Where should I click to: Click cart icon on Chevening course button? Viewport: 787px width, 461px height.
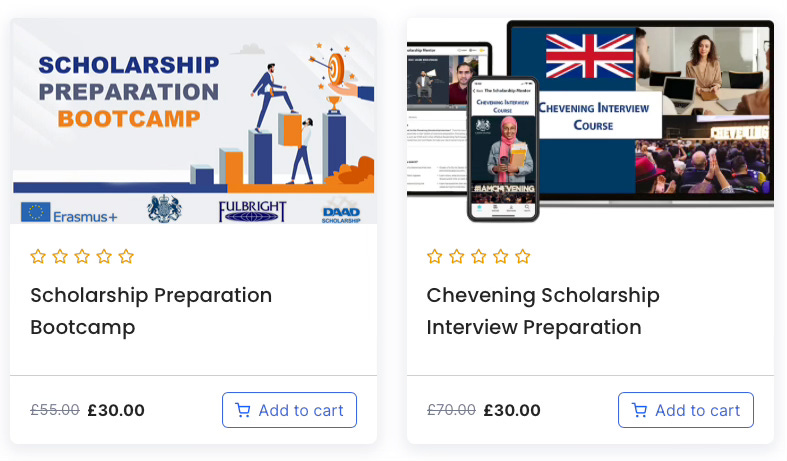click(x=639, y=410)
